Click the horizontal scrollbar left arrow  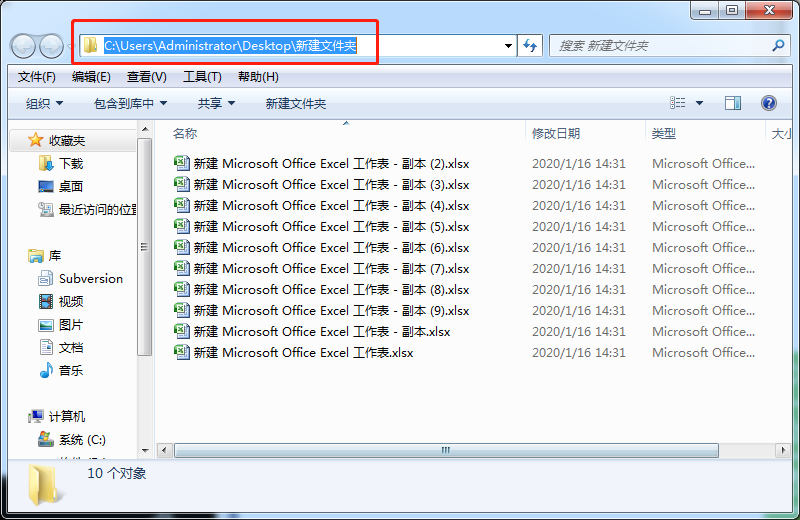click(x=164, y=450)
